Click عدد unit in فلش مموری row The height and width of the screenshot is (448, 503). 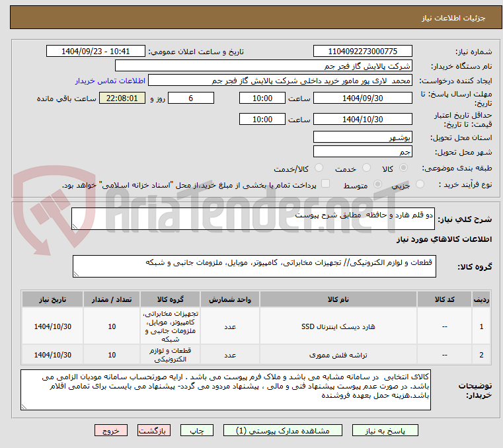click(229, 355)
